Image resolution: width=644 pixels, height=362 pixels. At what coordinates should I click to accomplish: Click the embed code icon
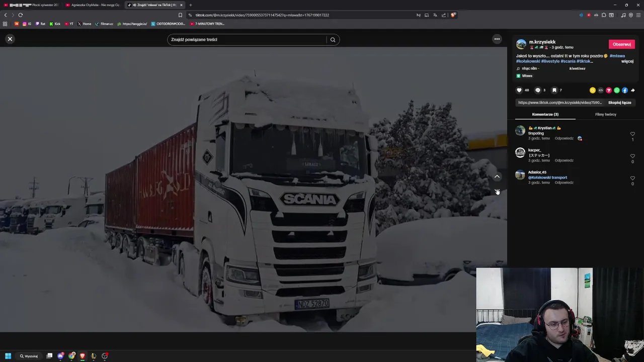(601, 90)
